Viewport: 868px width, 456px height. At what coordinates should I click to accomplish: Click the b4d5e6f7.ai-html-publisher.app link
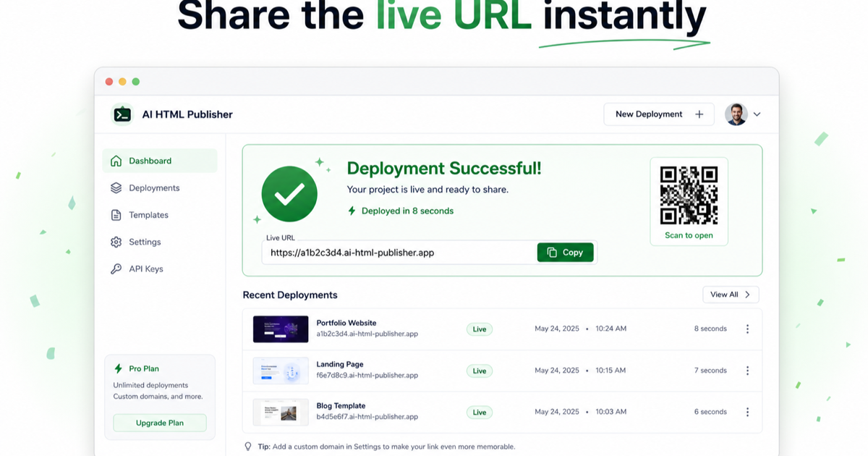[x=367, y=417]
